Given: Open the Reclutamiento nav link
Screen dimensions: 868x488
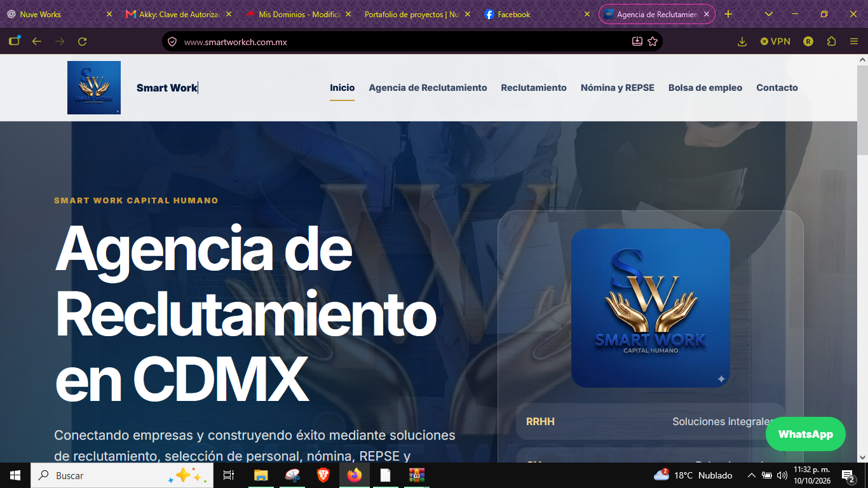Looking at the screenshot, I should 533,88.
